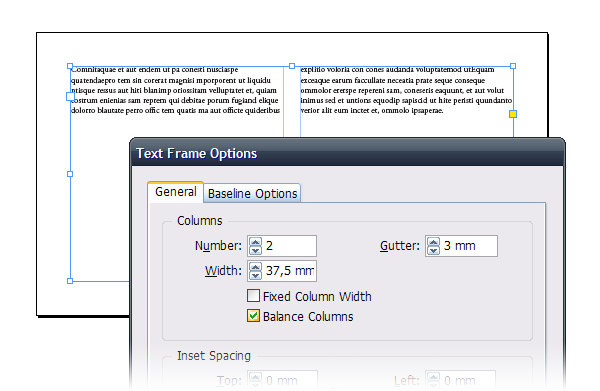Click the yellow anchored-object handle on text frame
The image size is (600, 391).
click(x=513, y=114)
